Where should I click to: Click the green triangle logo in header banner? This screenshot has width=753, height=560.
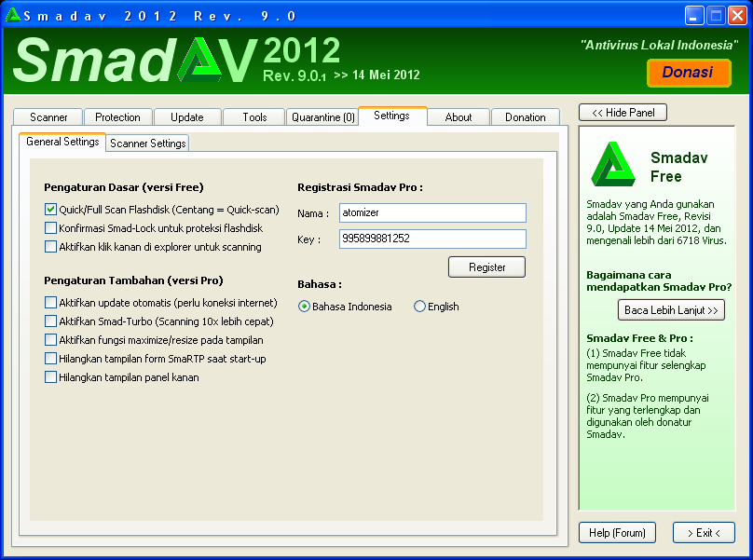tap(199, 60)
